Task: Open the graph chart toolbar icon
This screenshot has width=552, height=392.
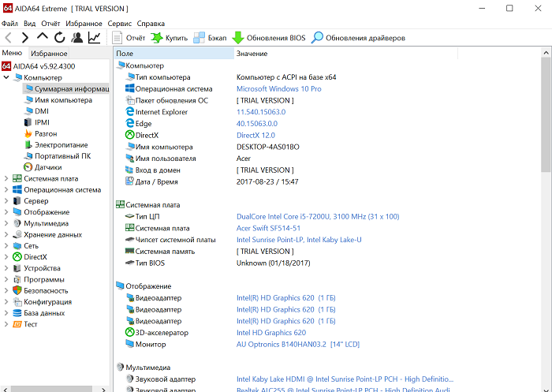Action: [x=94, y=37]
